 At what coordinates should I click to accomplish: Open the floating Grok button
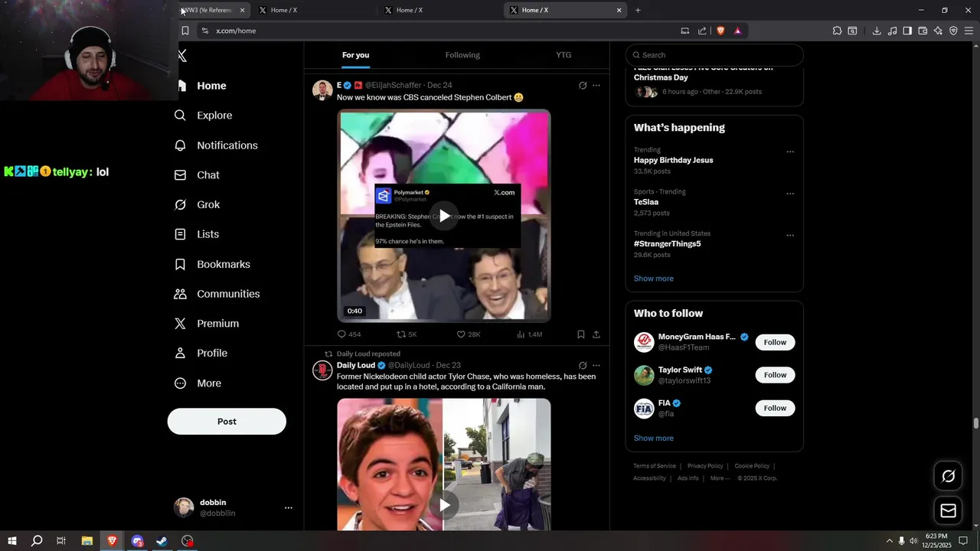[x=948, y=476]
